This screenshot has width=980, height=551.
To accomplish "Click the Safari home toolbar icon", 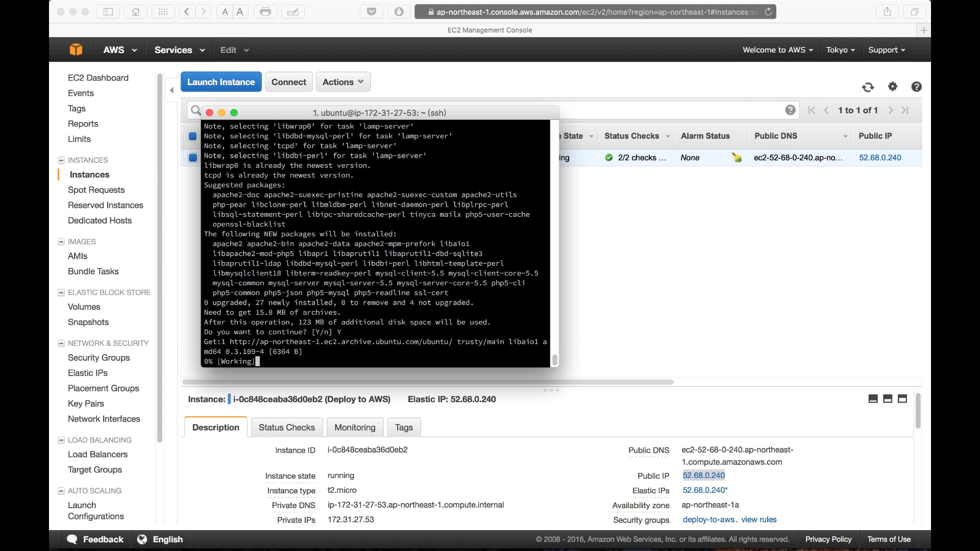I will coord(136,12).
